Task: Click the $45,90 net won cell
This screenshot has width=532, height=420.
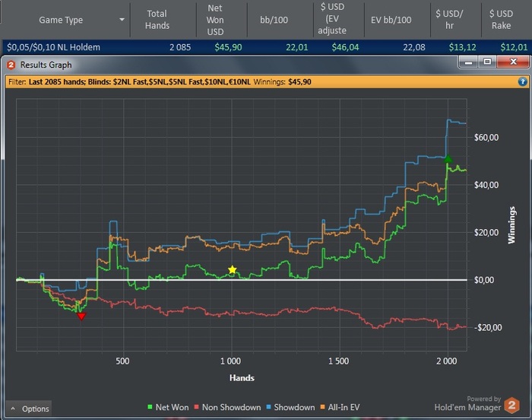Action: tap(228, 47)
